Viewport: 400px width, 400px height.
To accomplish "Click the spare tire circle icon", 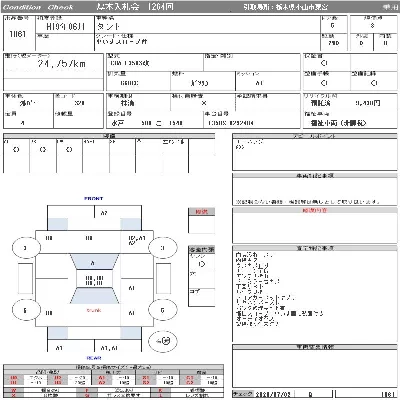I will click(x=163, y=341).
